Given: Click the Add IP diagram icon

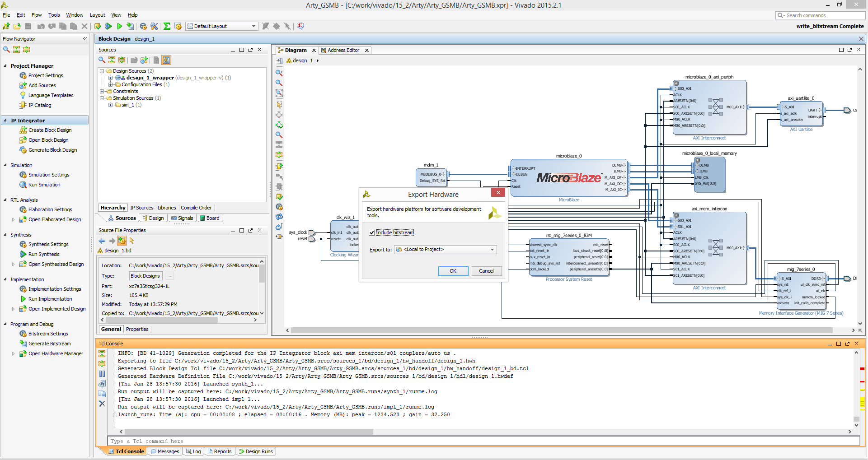Looking at the screenshot, I should [279, 167].
